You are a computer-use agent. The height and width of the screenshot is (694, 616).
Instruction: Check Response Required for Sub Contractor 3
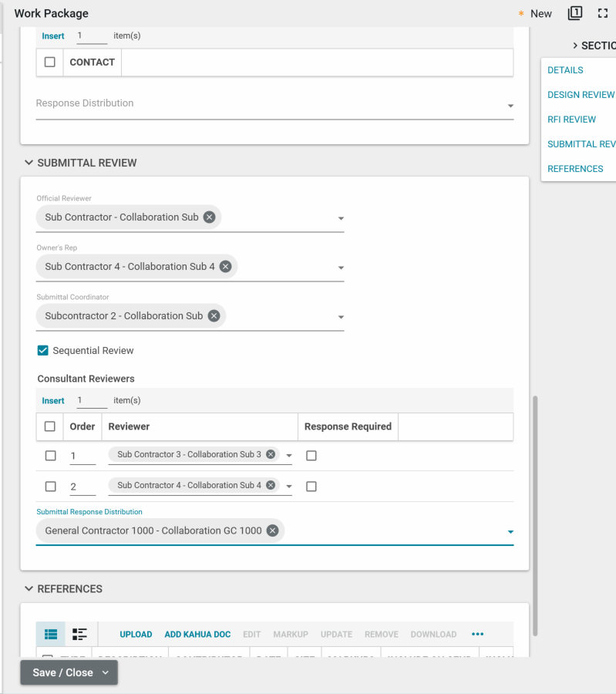pyautogui.click(x=311, y=456)
